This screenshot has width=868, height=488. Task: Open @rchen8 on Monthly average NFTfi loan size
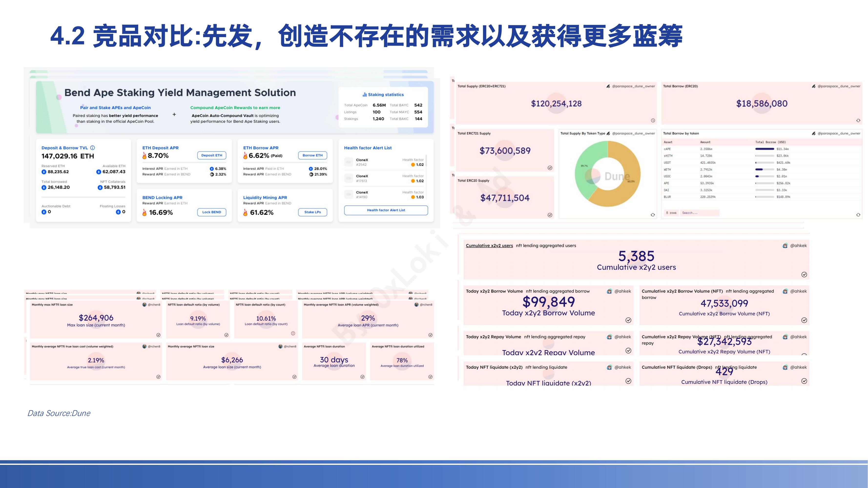[288, 346]
